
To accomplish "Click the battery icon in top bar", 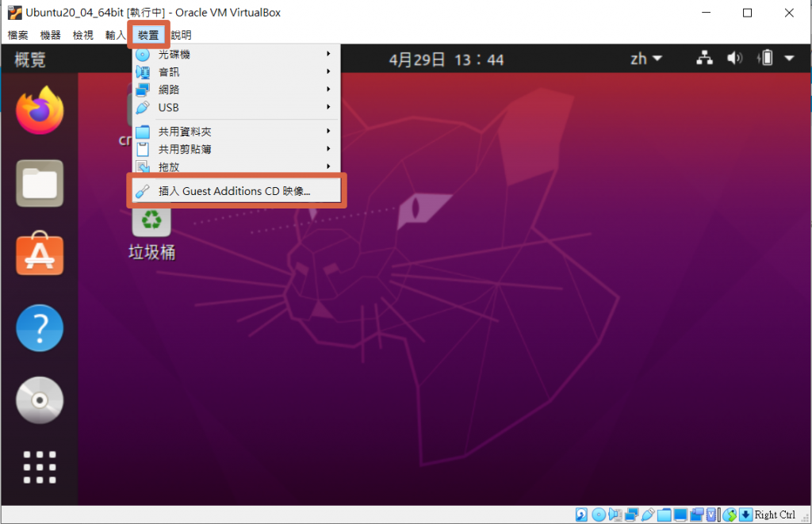I will pyautogui.click(x=765, y=58).
